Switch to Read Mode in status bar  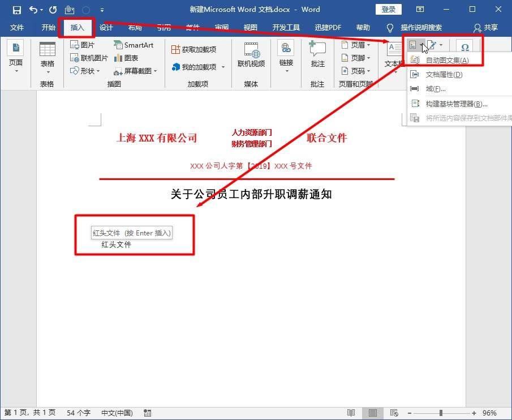coord(351,413)
